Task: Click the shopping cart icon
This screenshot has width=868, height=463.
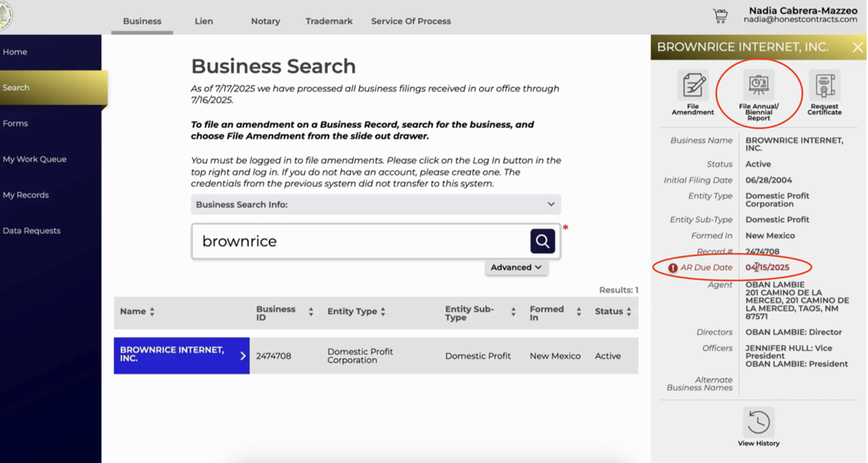Action: pos(720,16)
